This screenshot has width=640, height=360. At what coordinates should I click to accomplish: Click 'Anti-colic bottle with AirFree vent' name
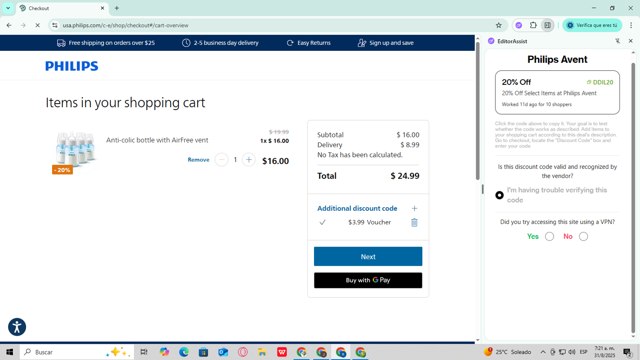pyautogui.click(x=157, y=140)
